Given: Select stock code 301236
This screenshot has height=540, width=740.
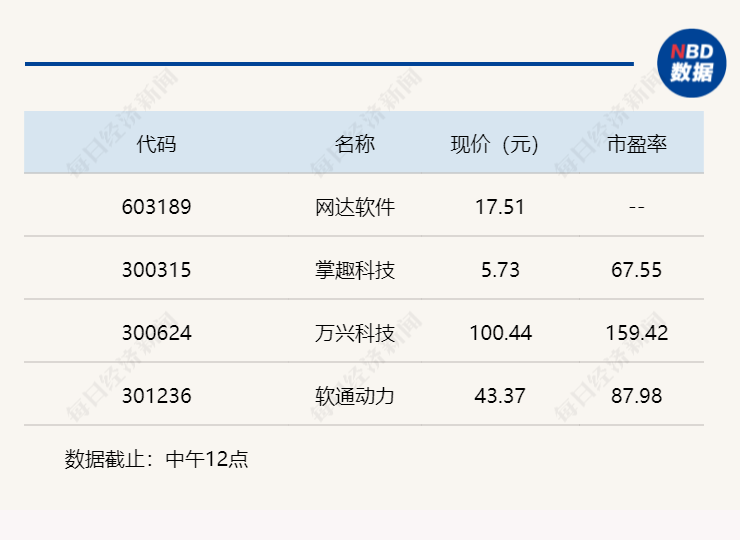Looking at the screenshot, I should [156, 396].
